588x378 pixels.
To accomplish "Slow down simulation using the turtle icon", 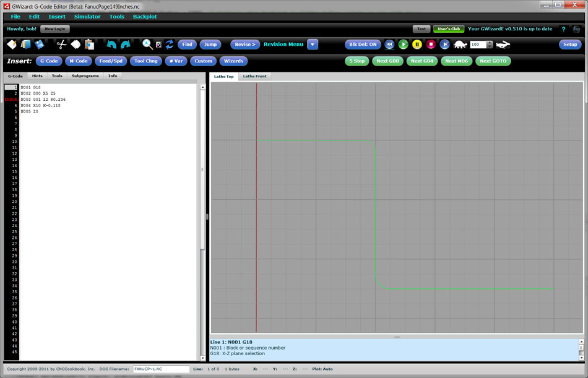I will (459, 44).
